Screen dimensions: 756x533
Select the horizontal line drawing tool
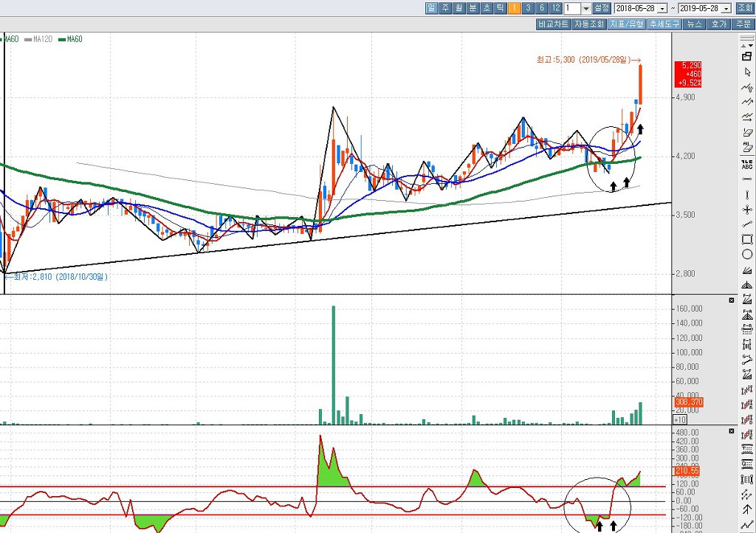click(747, 179)
